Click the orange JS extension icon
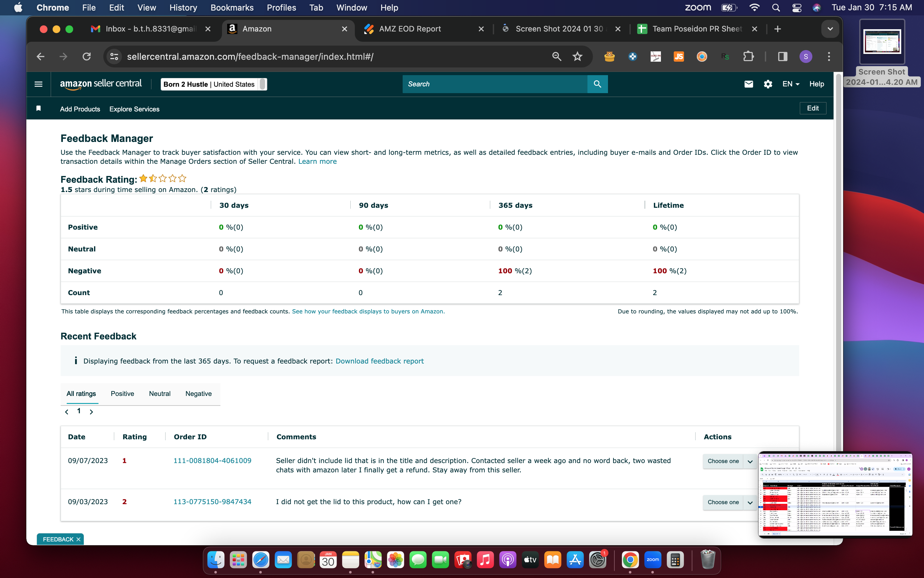Screen dimensions: 924x578 pos(679,57)
